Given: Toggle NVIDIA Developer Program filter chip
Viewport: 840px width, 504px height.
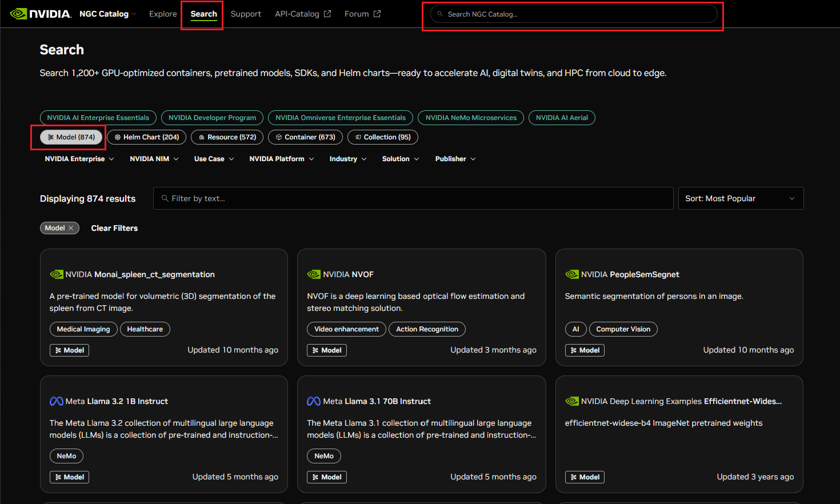Looking at the screenshot, I should (212, 118).
